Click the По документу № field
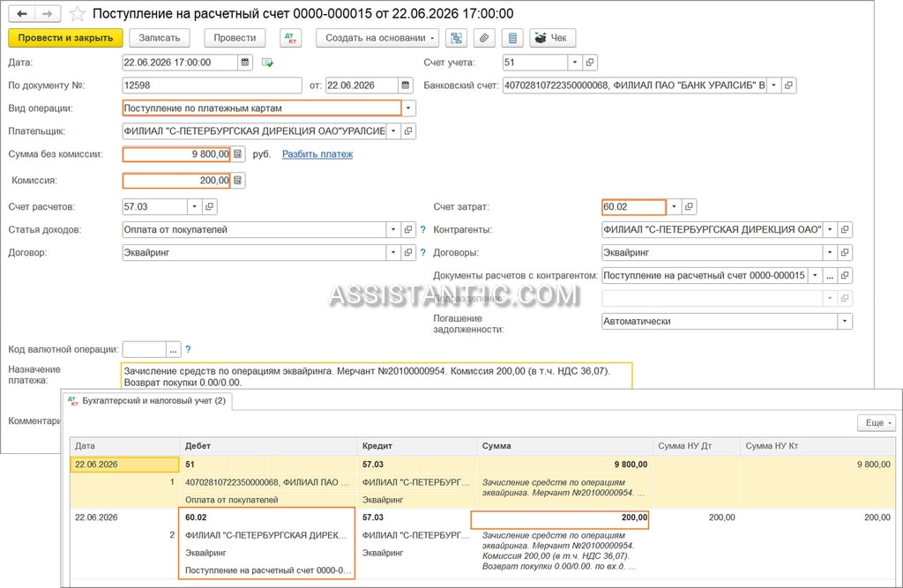The height and width of the screenshot is (588, 903). (x=212, y=86)
